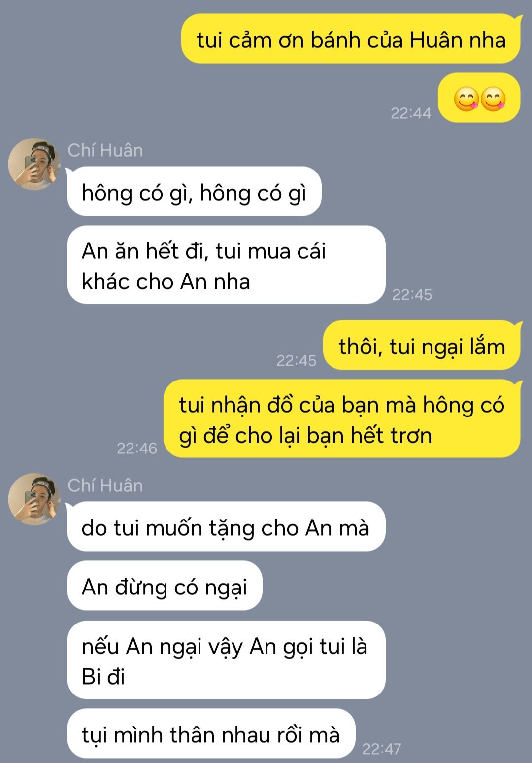Tap message 'tui cảm ơn bánh của Huân nha'
The width and height of the screenshot is (532, 763).
(x=351, y=39)
